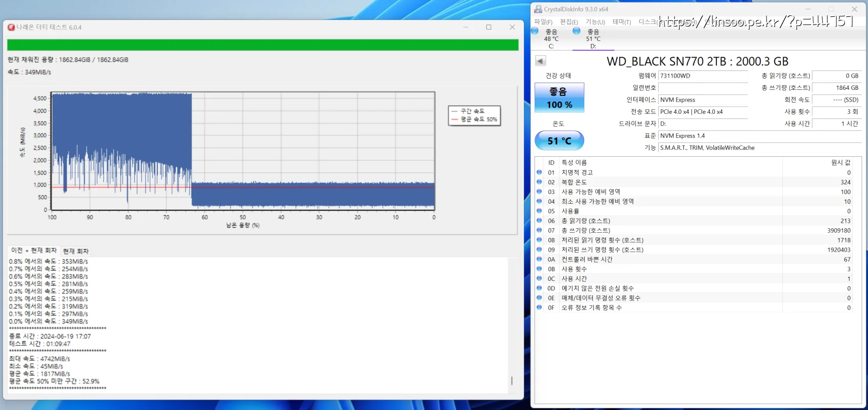Click the status dot for 처리된 쓰기 명령 횟수
This screenshot has height=410, width=868.
(539, 250)
